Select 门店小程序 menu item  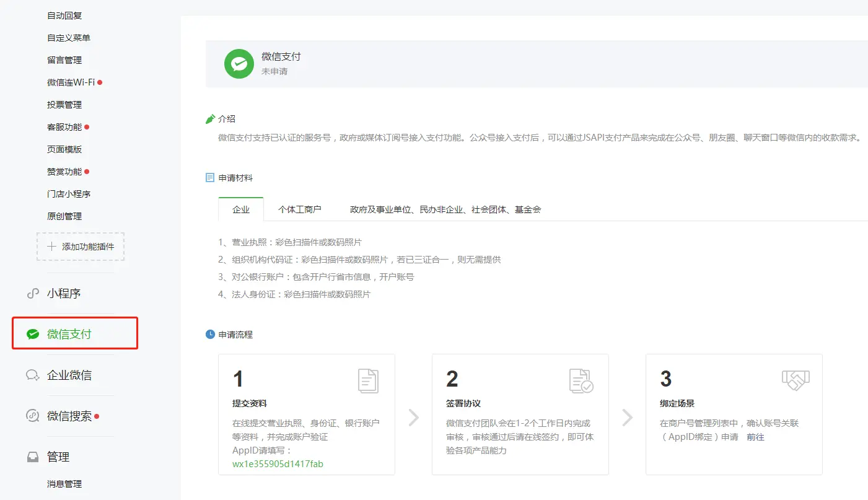tap(69, 194)
